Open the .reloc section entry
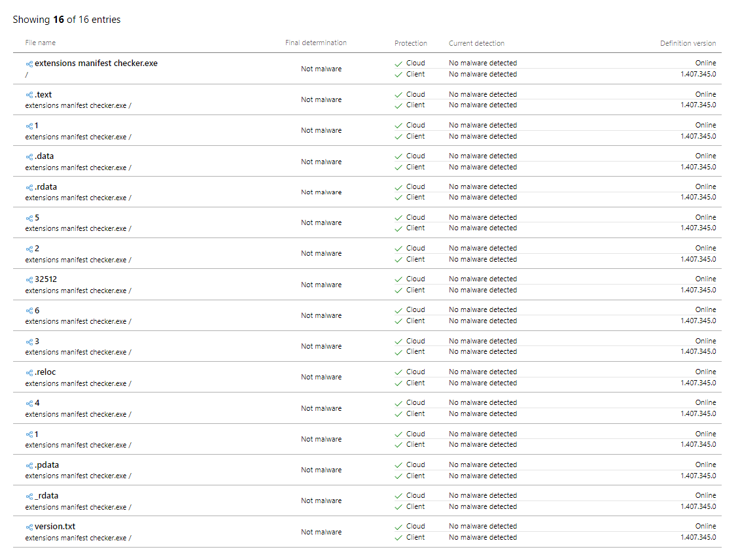Image resolution: width=740 pixels, height=560 pixels. pyautogui.click(x=45, y=372)
